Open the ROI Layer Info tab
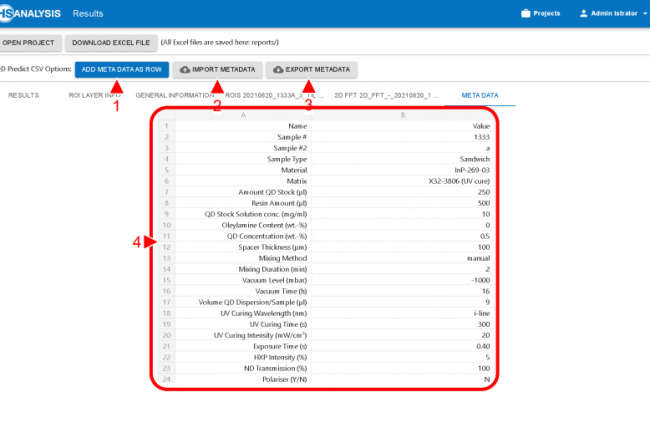 pos(94,95)
